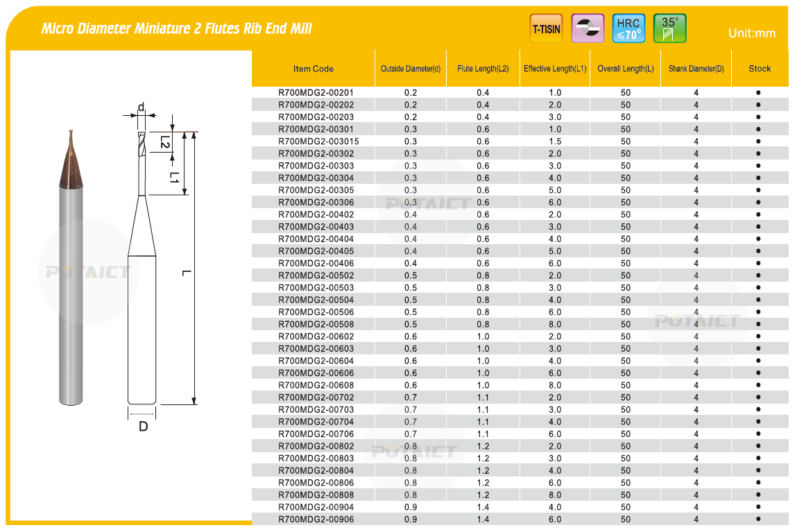Select item code R700MDG2-00202
Screen dimensions: 797x532
[x=316, y=105]
